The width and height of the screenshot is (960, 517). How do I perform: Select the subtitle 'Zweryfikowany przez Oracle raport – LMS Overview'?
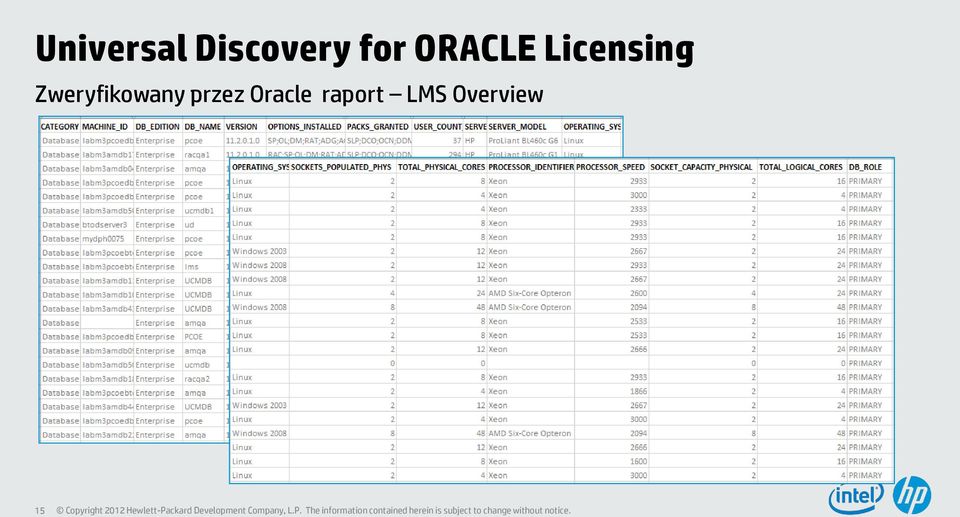(x=289, y=94)
